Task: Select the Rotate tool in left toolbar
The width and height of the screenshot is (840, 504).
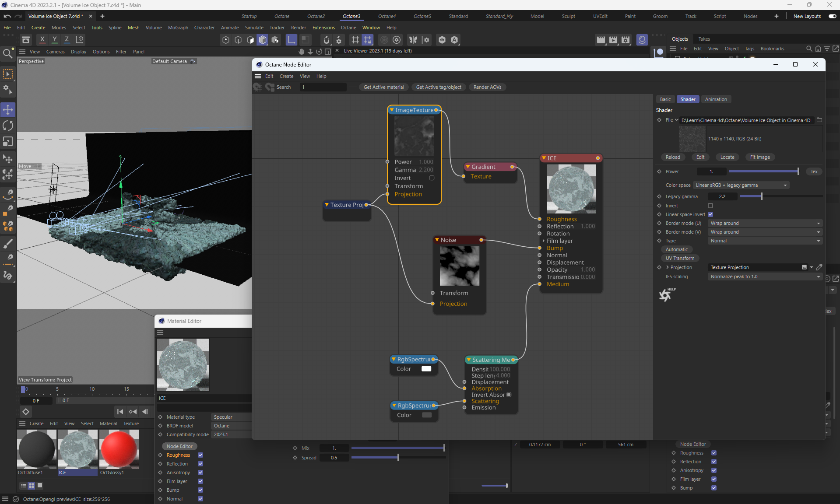Action: click(x=8, y=126)
